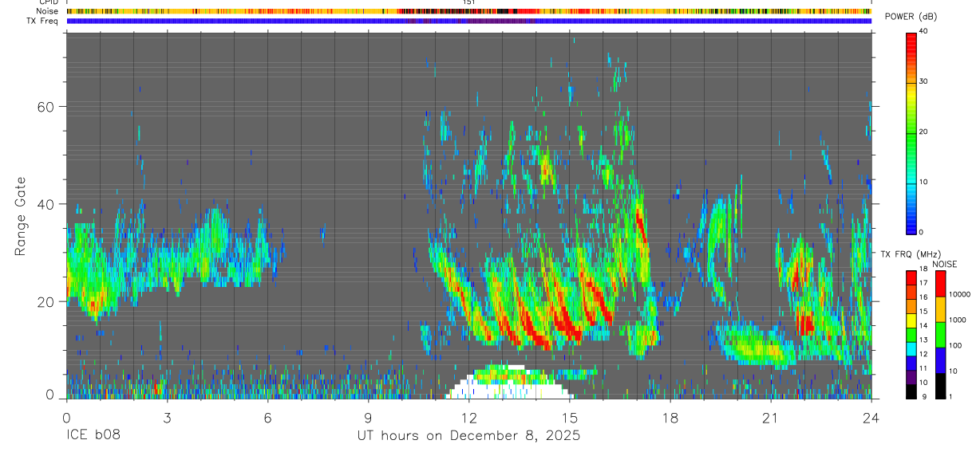Click the blue TX Freq strip above plot
This screenshot has height=452, width=980.
[468, 21]
